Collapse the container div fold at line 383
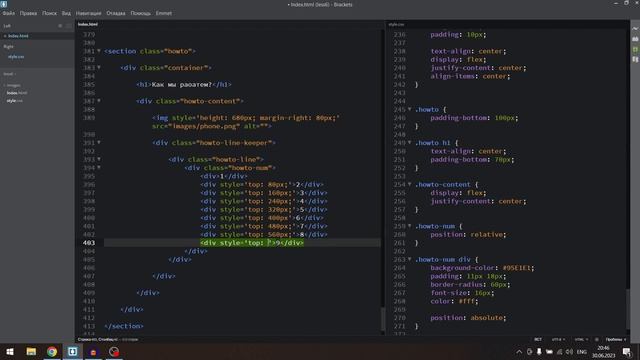The image size is (640, 360). [99, 67]
